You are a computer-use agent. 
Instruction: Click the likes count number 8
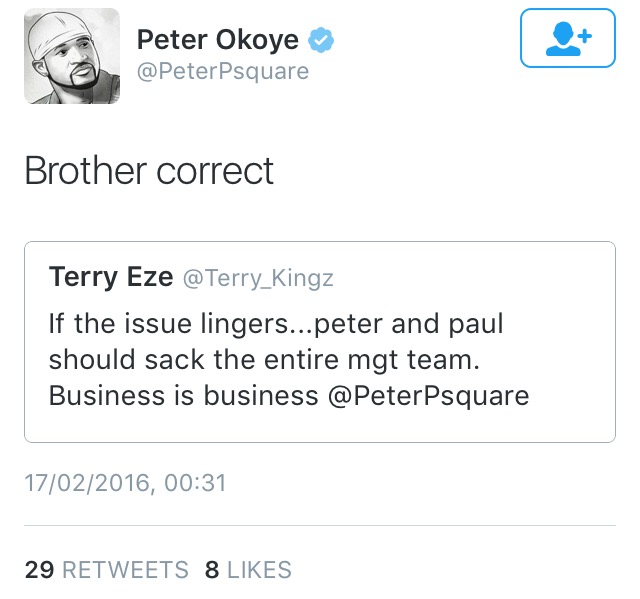(212, 571)
